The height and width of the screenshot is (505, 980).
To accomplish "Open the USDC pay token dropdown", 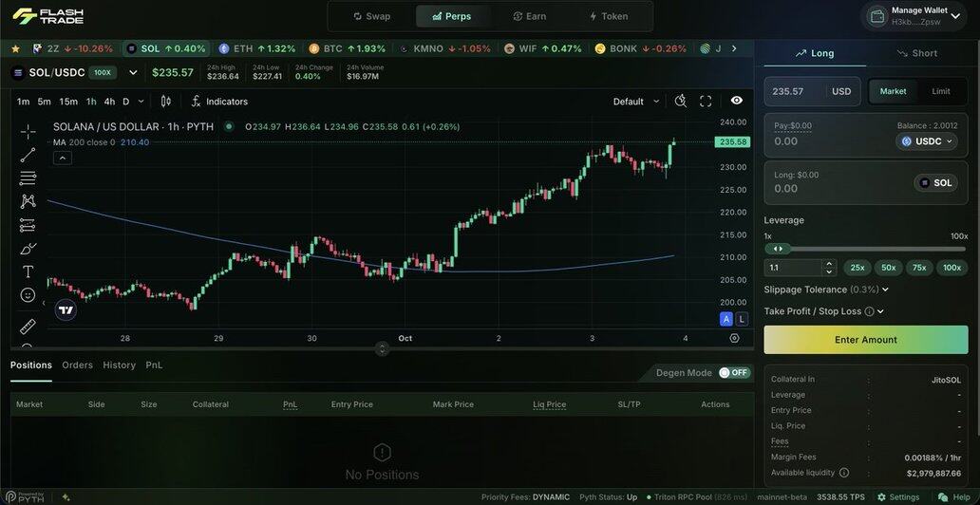I will (927, 141).
